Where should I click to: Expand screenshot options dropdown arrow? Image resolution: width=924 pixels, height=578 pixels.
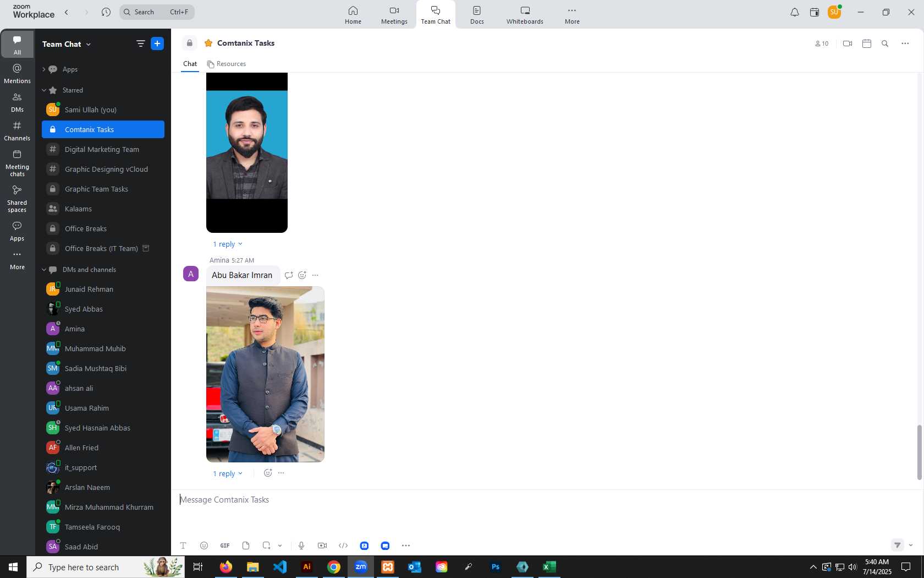coord(280,546)
